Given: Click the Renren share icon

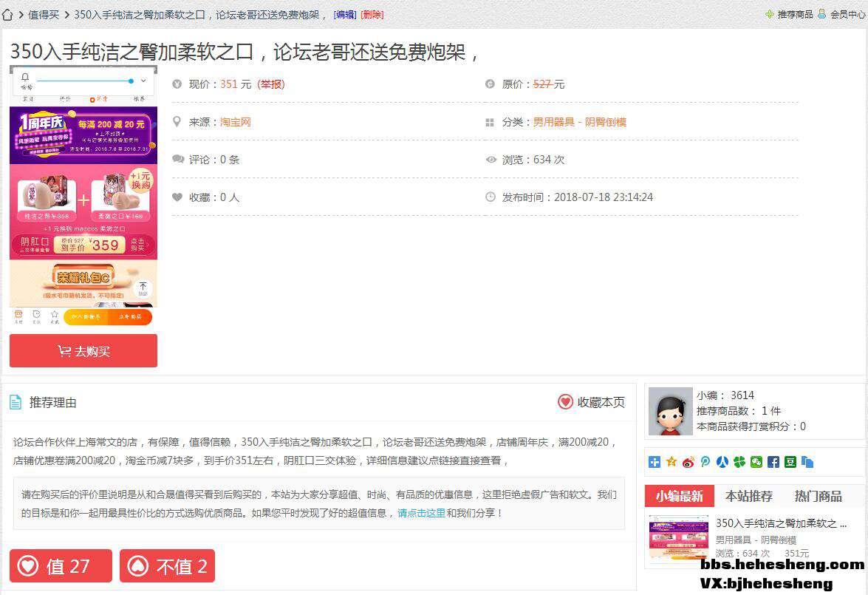Looking at the screenshot, I should click(x=722, y=462).
